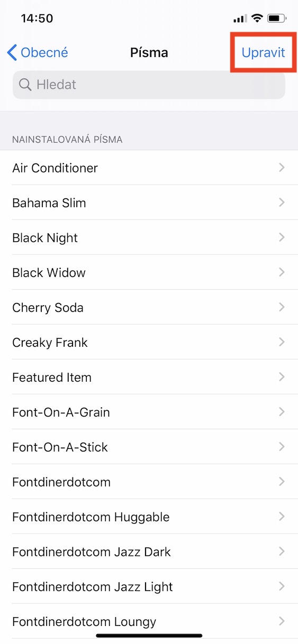This screenshot has height=644, width=298.
Task: Tap chevron beside Fontdinerdotcom Jazz Dark
Action: click(x=282, y=551)
